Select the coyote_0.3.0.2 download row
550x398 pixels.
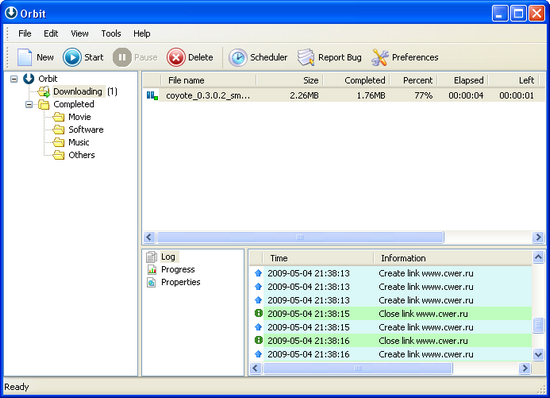click(x=344, y=95)
